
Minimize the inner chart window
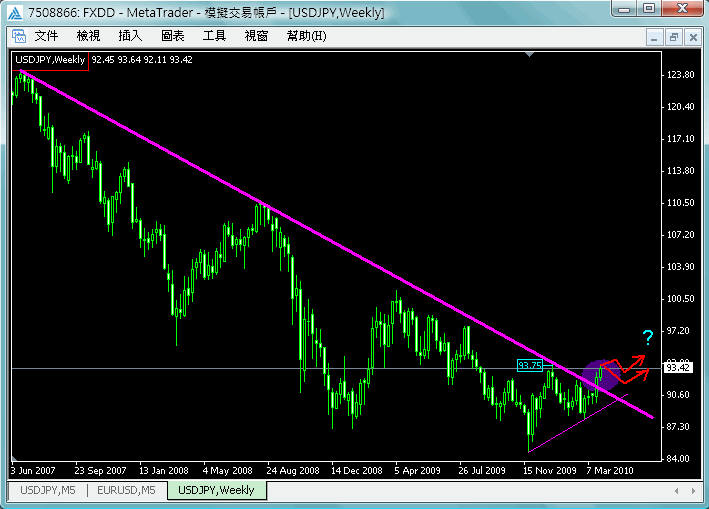[x=654, y=37]
